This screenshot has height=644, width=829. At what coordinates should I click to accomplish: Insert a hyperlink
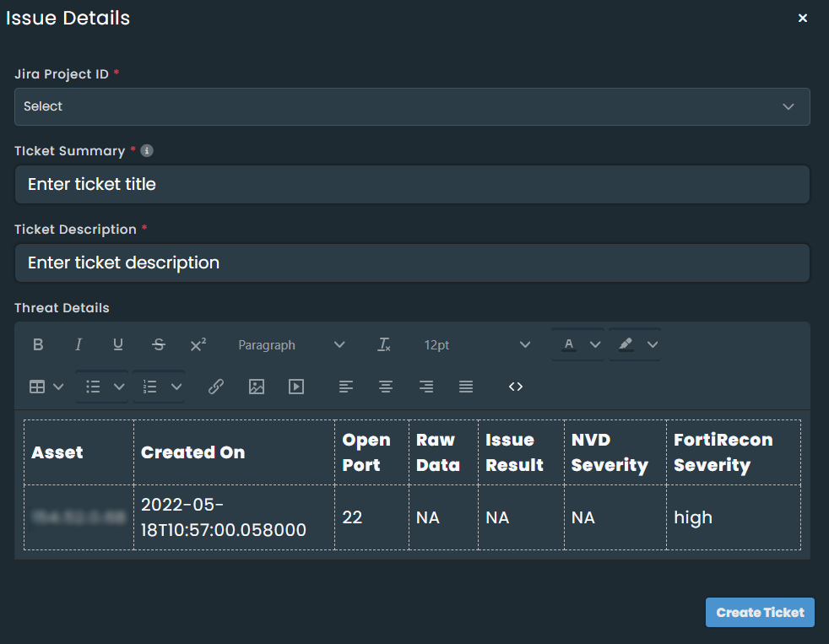[216, 387]
